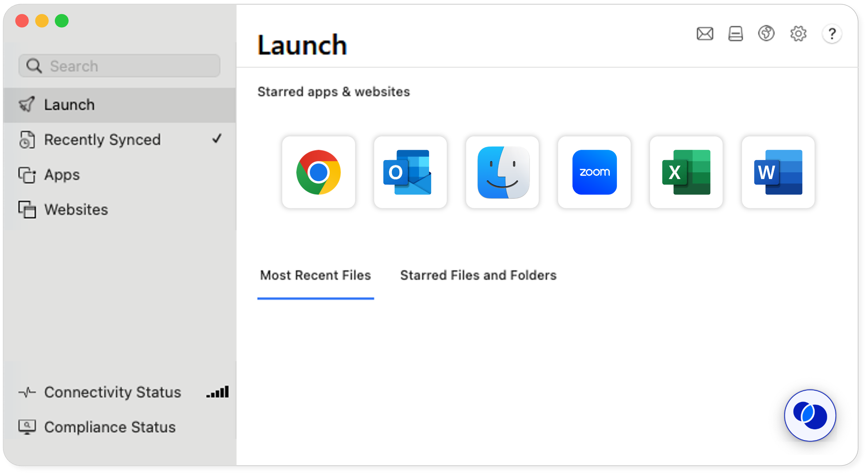Launch Google Chrome from starred apps

point(318,172)
